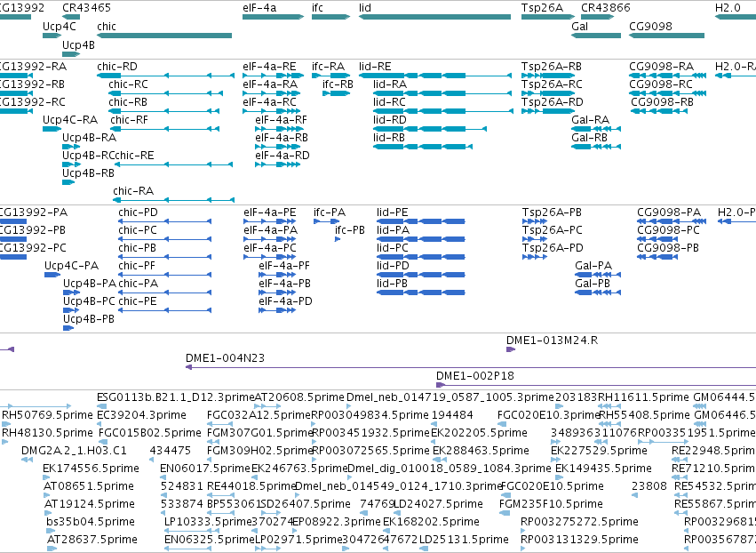Screen dimensions: 756x553
Task: Click the long 'lid' gene bar
Action: click(434, 17)
